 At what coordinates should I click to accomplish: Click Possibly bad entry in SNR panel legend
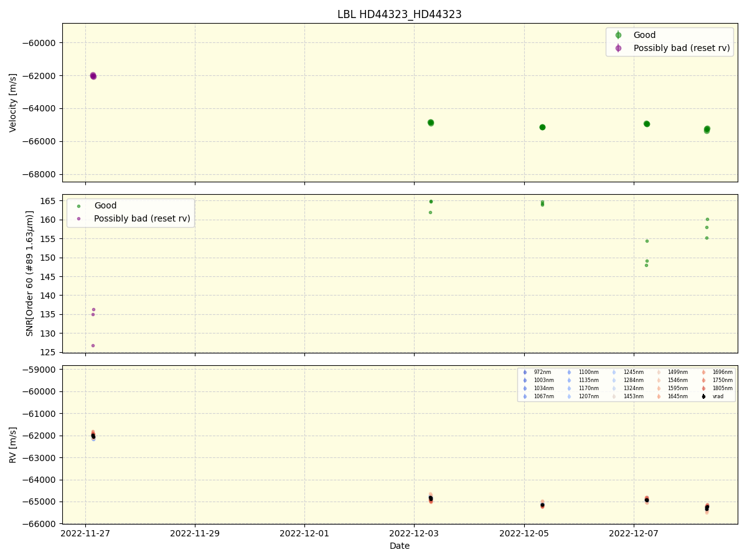pos(133,218)
